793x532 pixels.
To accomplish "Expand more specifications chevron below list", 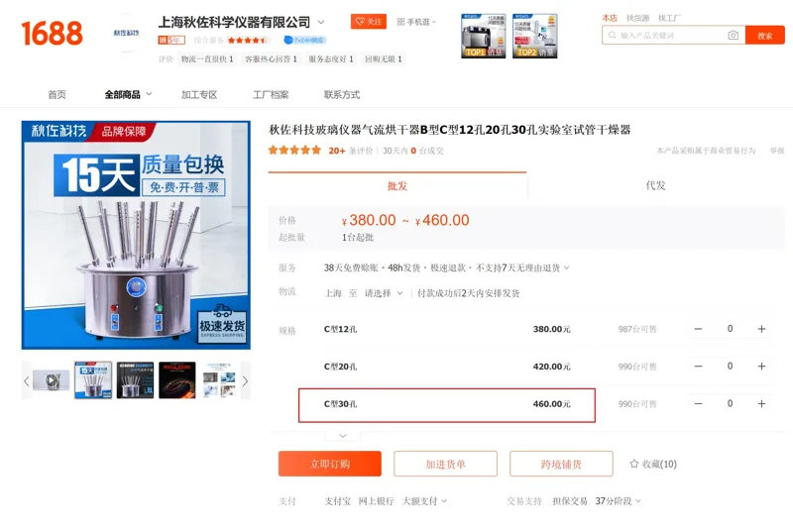I will pyautogui.click(x=343, y=436).
